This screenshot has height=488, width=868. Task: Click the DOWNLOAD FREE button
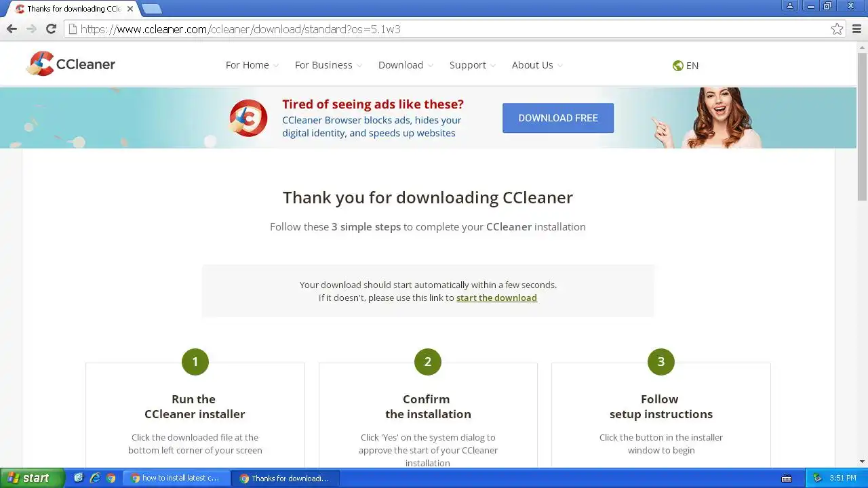point(558,118)
